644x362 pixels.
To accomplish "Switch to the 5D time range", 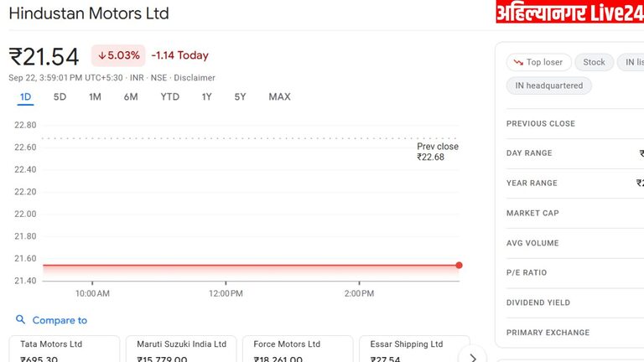I will (x=60, y=96).
